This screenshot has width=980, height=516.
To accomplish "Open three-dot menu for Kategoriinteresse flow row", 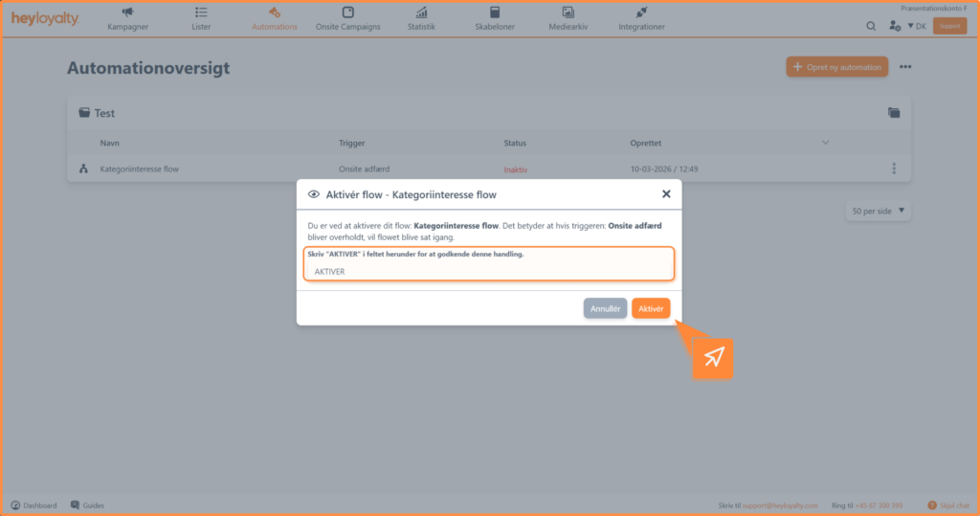I will click(894, 169).
